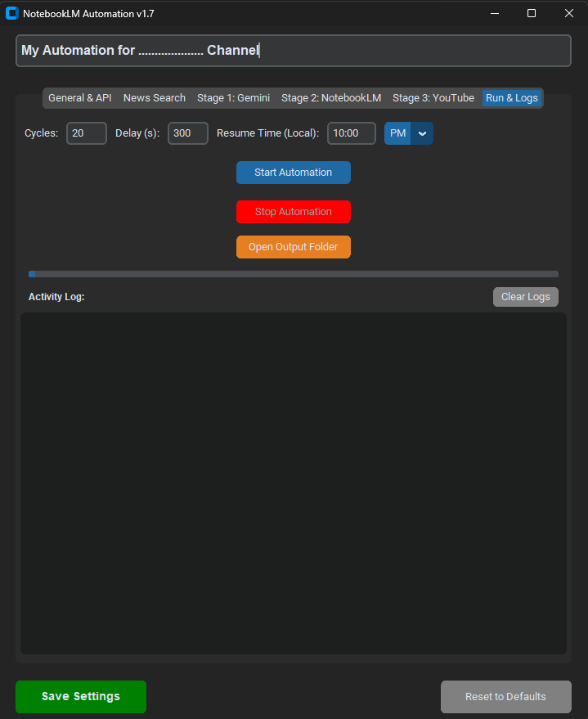Maximize the NotebookLM Automation window
Image resolution: width=588 pixels, height=719 pixels.
pyautogui.click(x=532, y=13)
